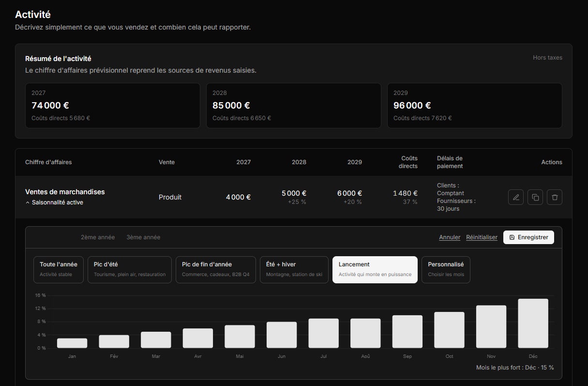Click the 37 % direct cost ratio
This screenshot has height=386, width=588.
[410, 202]
